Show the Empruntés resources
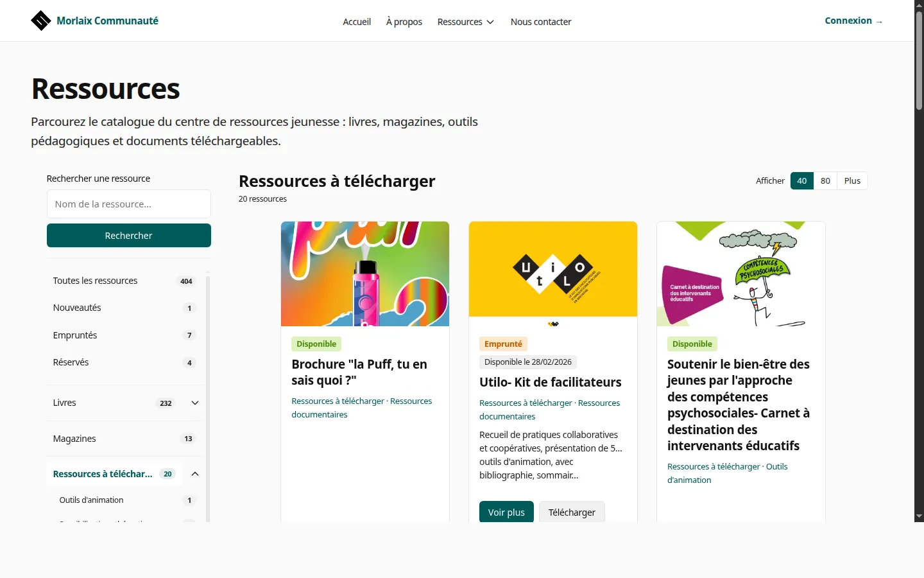Viewport: 924px width, 578px height. click(124, 335)
